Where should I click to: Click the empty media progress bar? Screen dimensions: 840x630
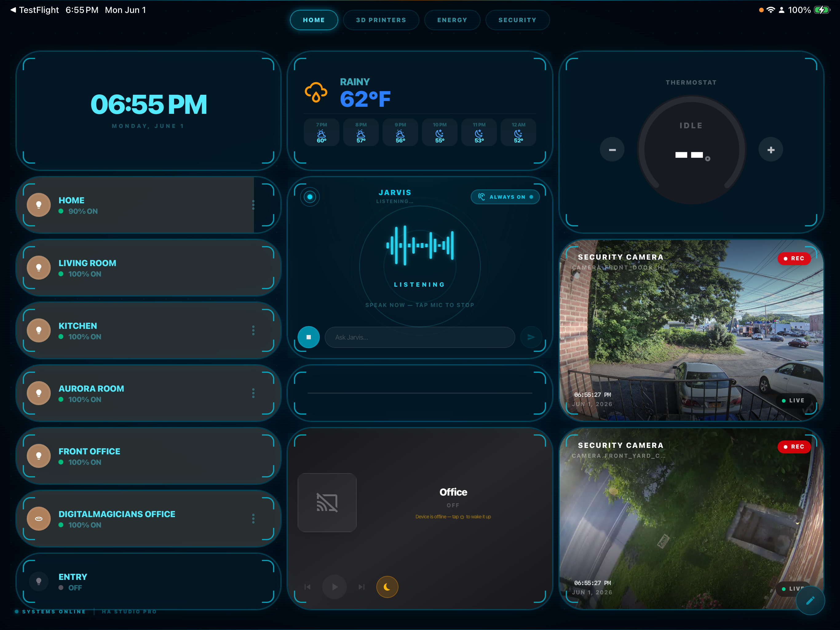point(420,393)
